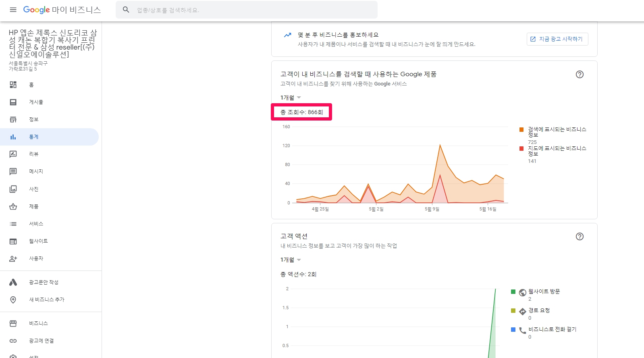
Task: Click the 지금 광고 시작하기 button
Action: click(x=557, y=39)
